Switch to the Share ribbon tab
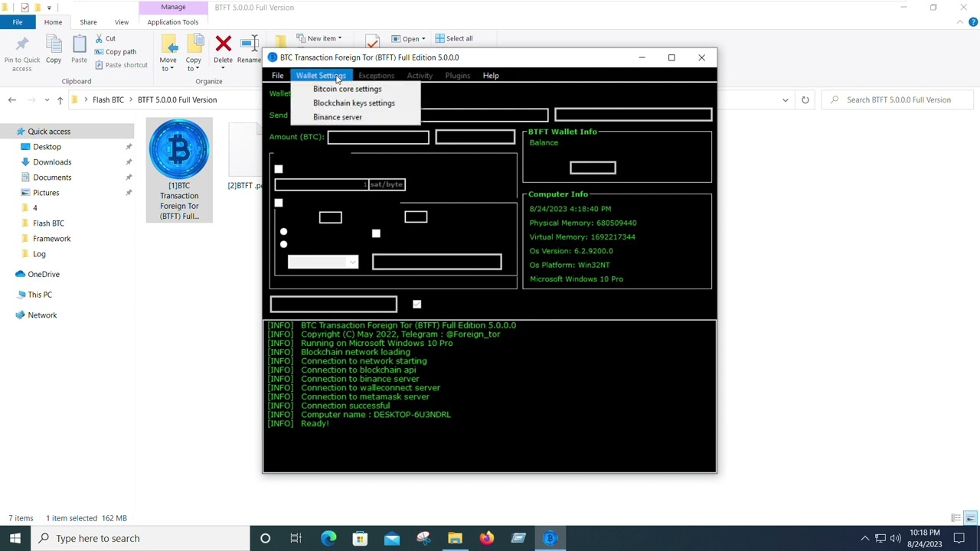The height and width of the screenshot is (551, 980). tap(88, 22)
